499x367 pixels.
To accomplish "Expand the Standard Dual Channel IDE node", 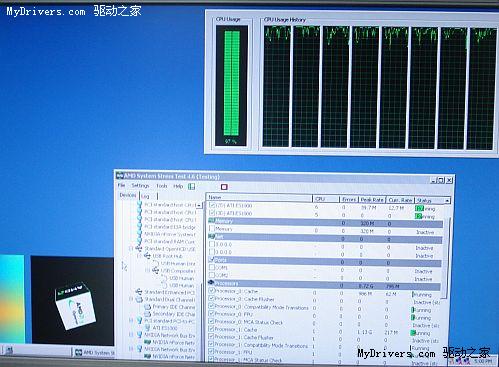I will click(x=131, y=300).
